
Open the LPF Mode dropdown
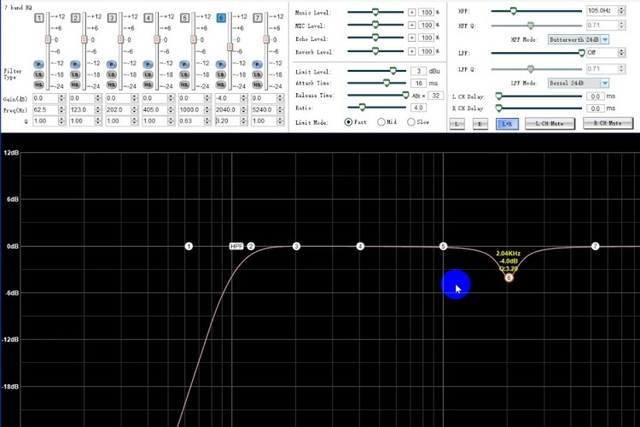point(605,83)
